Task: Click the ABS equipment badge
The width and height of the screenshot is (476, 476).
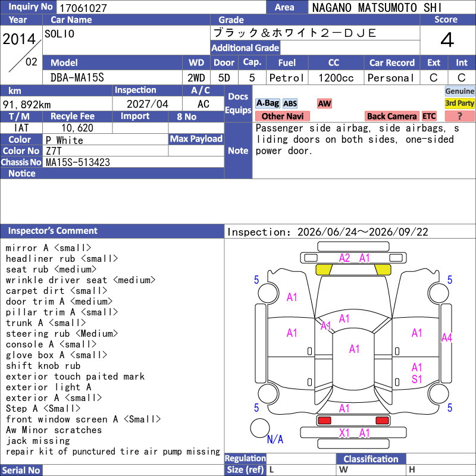Action: pyautogui.click(x=290, y=104)
